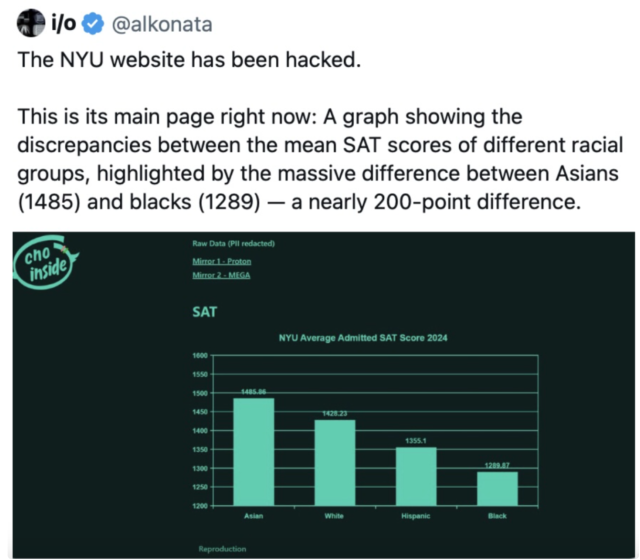Click the tweet text body

[x=320, y=131]
